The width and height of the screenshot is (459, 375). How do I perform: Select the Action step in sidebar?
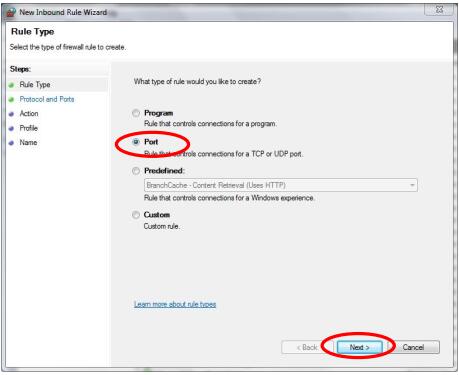[29, 114]
